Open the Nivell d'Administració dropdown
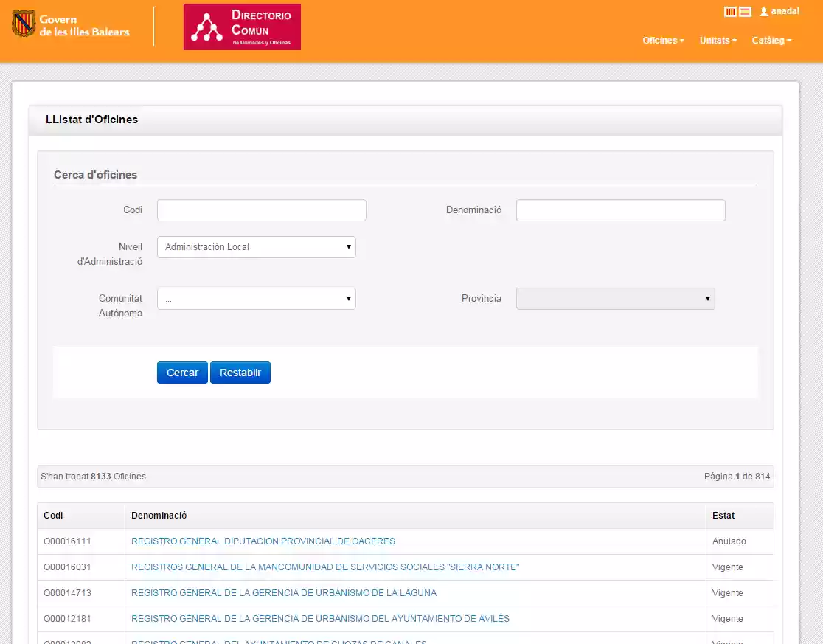823x644 pixels. 256,246
